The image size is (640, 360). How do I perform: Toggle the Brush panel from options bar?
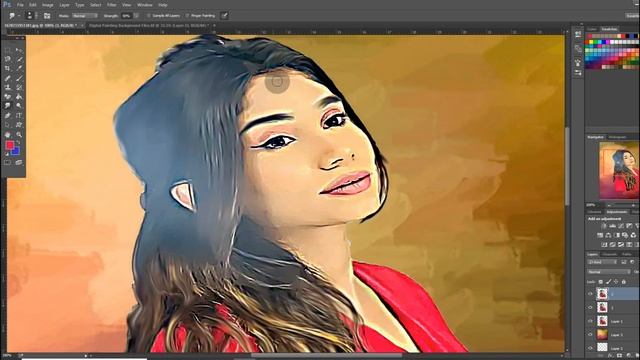47,16
